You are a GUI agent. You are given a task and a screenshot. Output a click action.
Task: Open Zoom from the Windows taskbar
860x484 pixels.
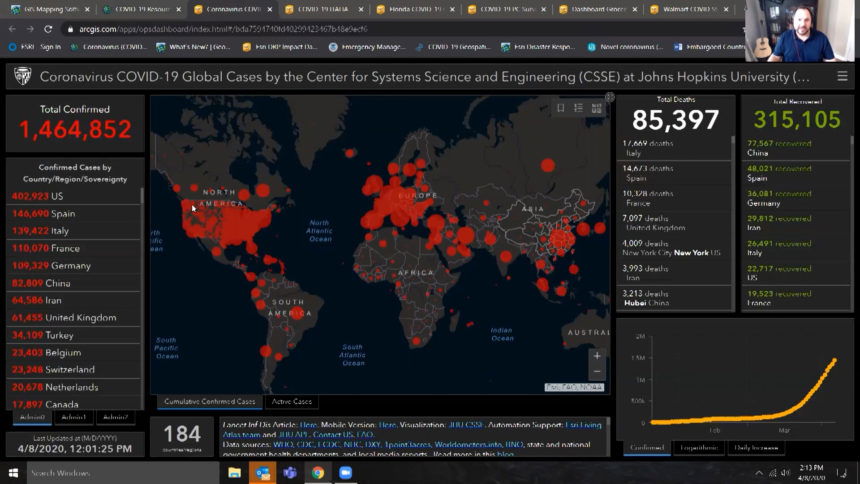[346, 473]
